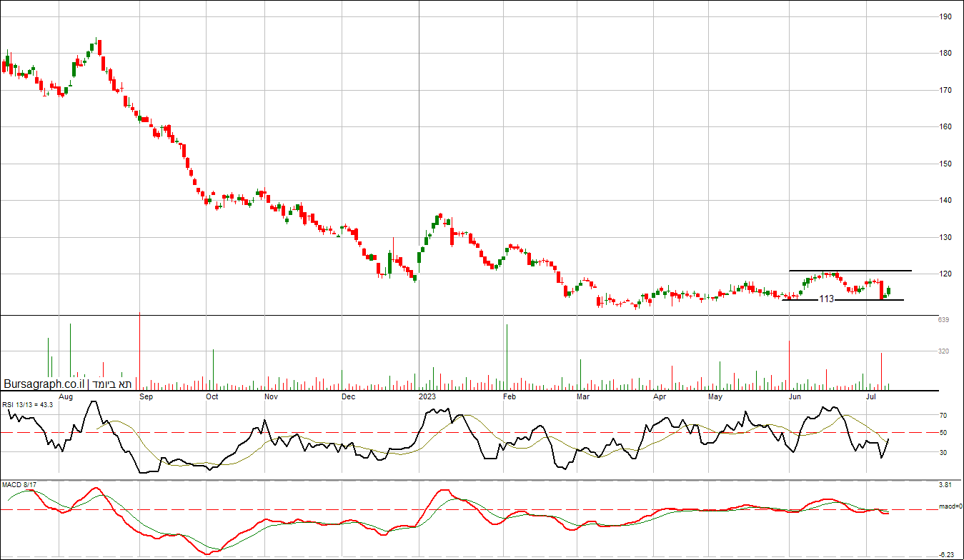Select the 130 price axis label
This screenshot has height=560, width=964.
pyautogui.click(x=945, y=237)
